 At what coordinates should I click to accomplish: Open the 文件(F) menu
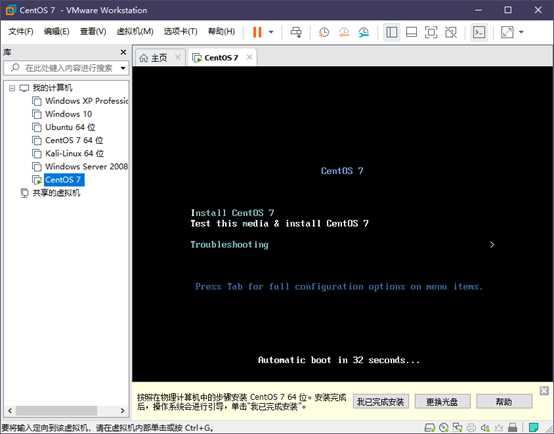pyautogui.click(x=20, y=31)
